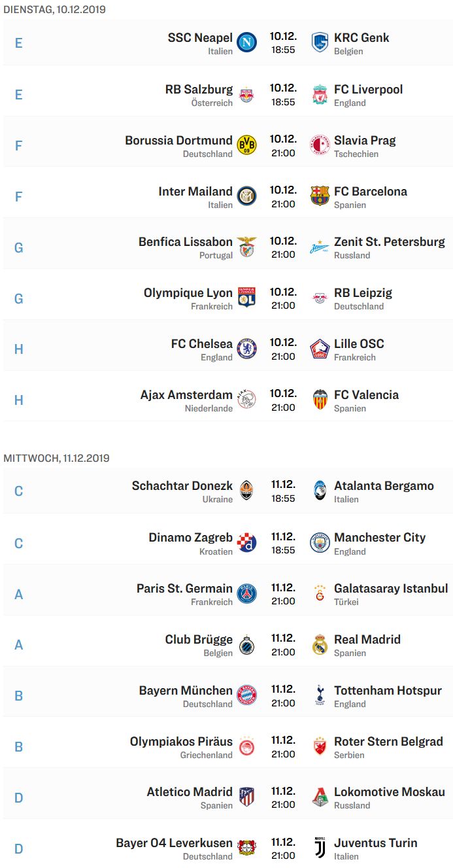Click the Juventus Turin logo
This screenshot has height=868, width=453.
tap(320, 848)
